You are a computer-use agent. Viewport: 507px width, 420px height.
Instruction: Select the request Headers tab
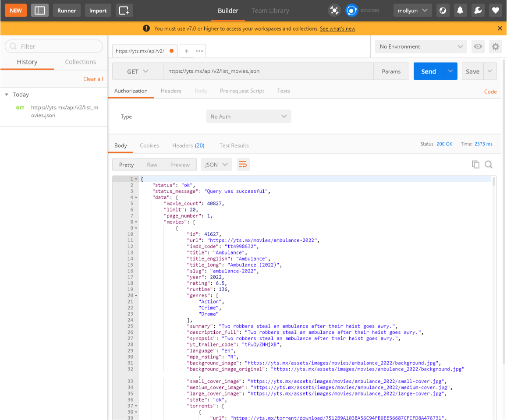(171, 91)
